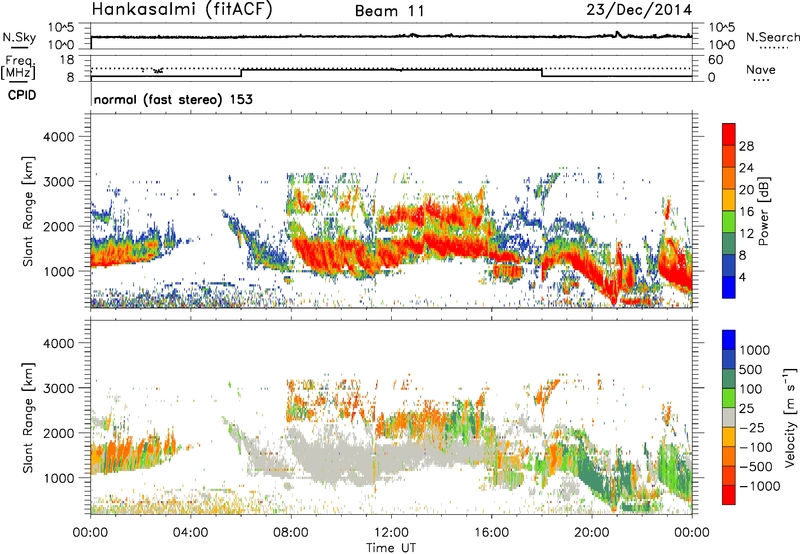Click the 'Hankasalmi (fitACF)' title text
Image resolution: width=800 pixels, height=554 pixels.
tap(182, 10)
